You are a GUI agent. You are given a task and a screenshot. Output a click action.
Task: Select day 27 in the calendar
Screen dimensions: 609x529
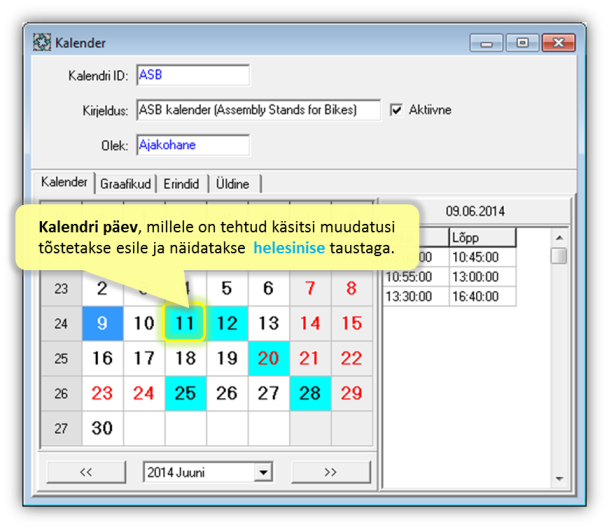coord(269,393)
